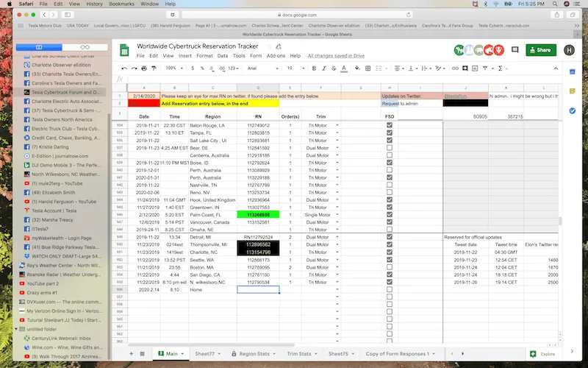Click the Safari back button

(x=44, y=15)
